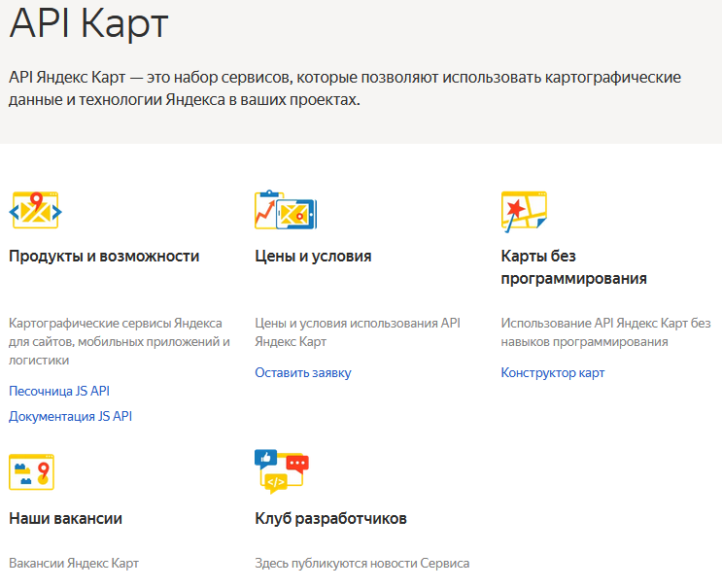Image resolution: width=722 pixels, height=588 pixels.
Task: Click the API Карт page title
Action: pyautogui.click(x=88, y=22)
